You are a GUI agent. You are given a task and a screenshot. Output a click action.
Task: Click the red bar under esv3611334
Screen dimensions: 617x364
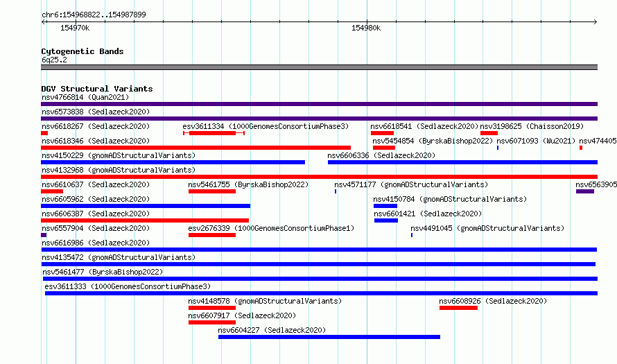tap(213, 133)
